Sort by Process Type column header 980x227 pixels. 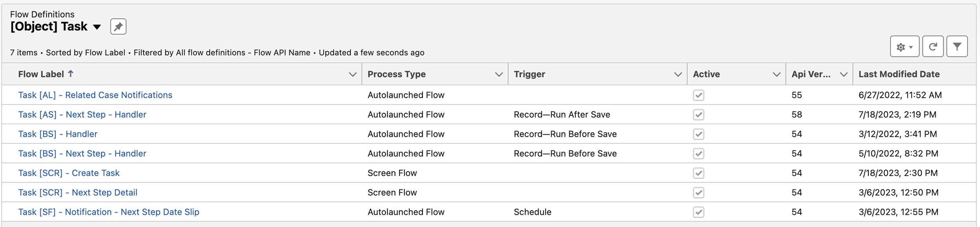(x=396, y=74)
